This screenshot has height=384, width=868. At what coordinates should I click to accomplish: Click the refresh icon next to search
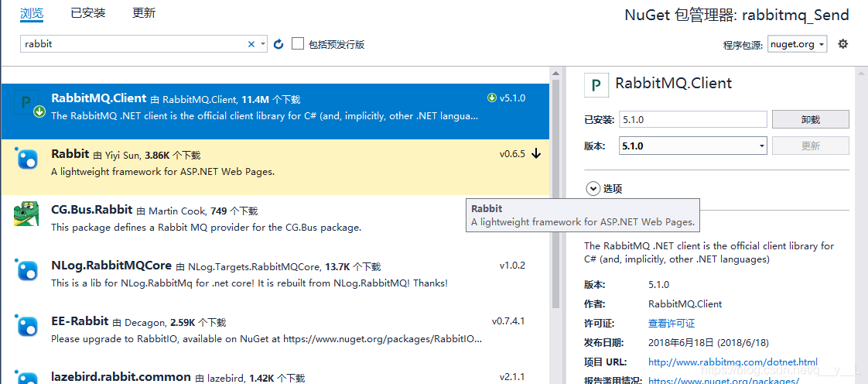pos(279,44)
